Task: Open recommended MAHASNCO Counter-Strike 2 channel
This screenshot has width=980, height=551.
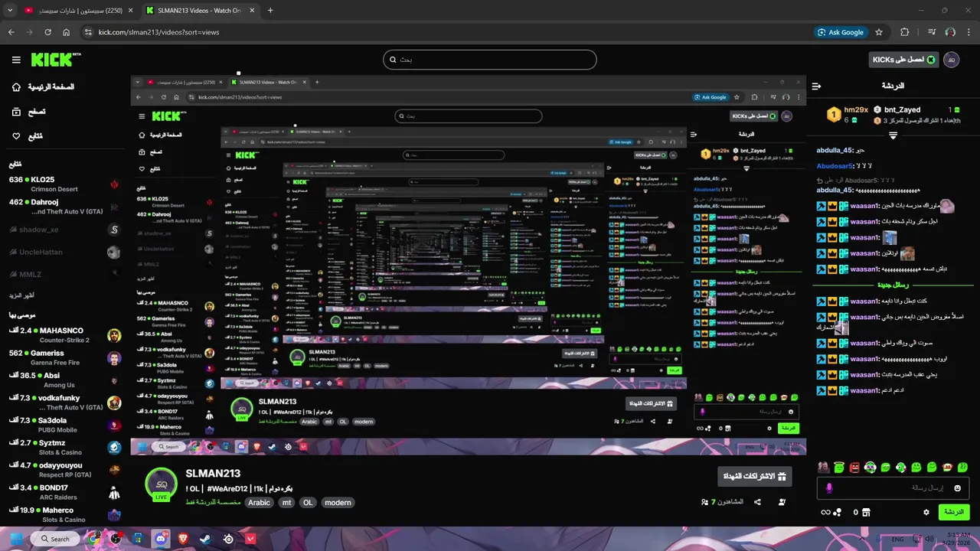Action: 64,335
